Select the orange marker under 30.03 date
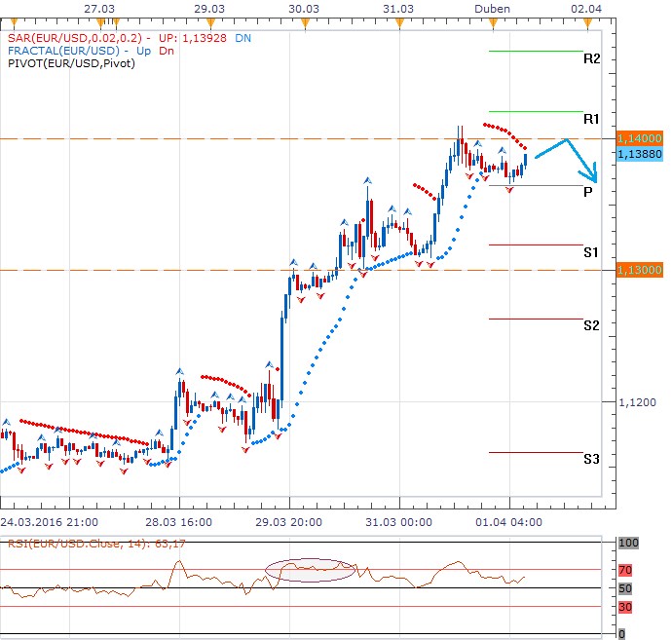This screenshot has width=672, height=640. [x=305, y=20]
